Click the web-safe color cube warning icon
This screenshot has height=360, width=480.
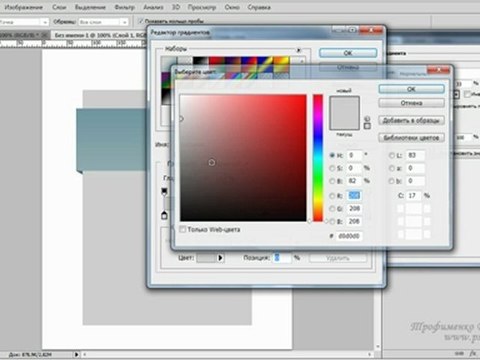(x=367, y=119)
